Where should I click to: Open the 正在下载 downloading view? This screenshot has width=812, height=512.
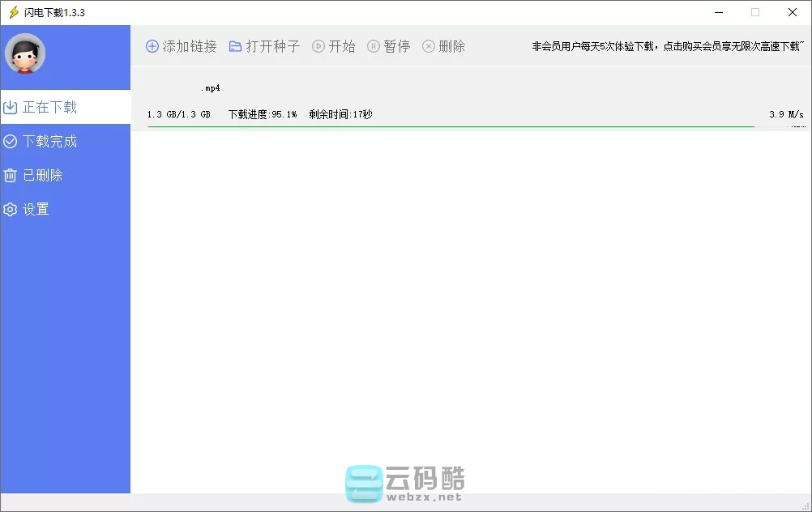(50, 107)
